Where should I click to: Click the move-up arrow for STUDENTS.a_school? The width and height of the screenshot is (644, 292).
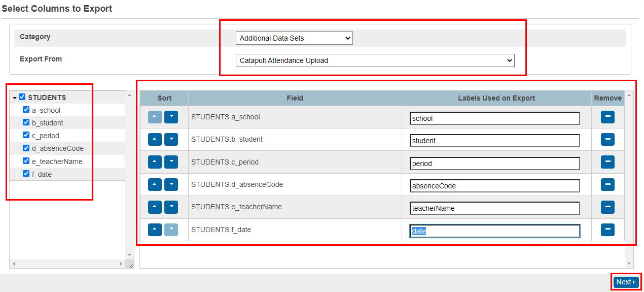[x=155, y=117]
